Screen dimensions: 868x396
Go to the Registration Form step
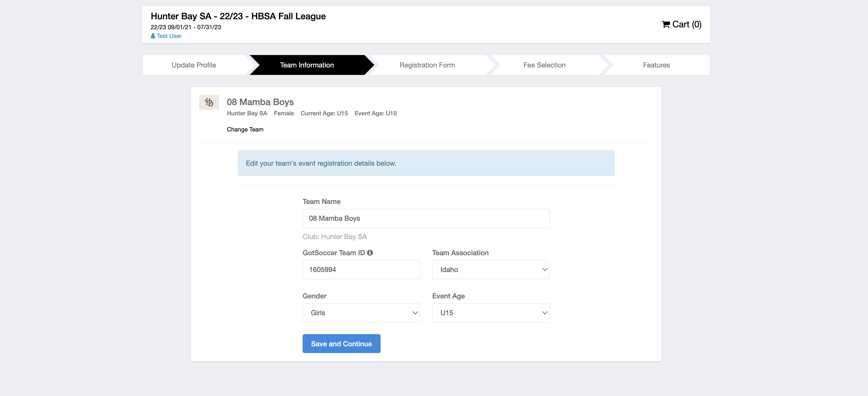(x=427, y=65)
